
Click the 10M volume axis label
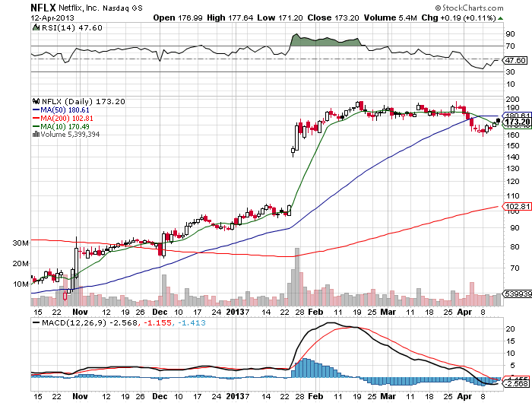click(21, 284)
